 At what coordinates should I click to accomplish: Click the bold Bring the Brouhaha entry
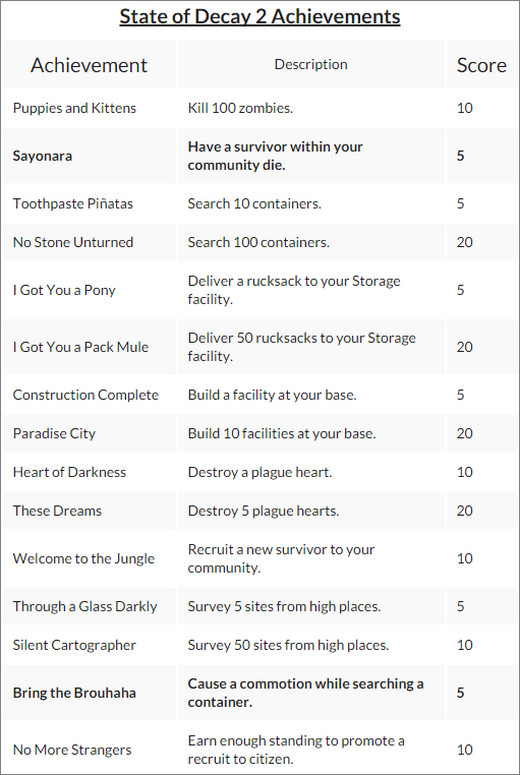[75, 693]
